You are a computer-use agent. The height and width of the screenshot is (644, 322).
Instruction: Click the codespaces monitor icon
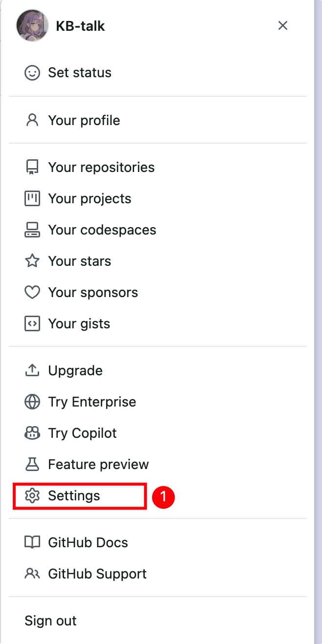[x=32, y=230]
